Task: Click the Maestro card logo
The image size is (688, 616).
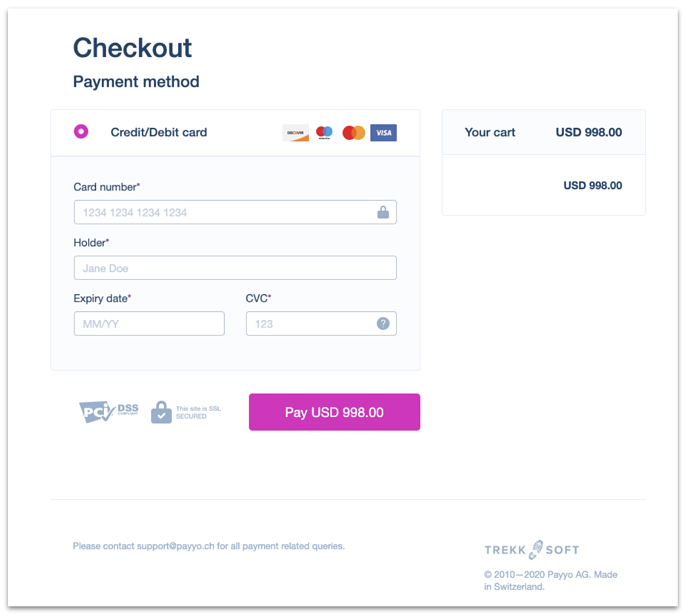Action: (324, 133)
